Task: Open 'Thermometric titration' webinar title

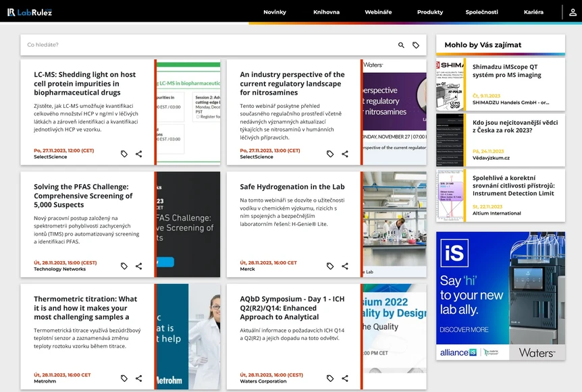Action: pos(85,308)
